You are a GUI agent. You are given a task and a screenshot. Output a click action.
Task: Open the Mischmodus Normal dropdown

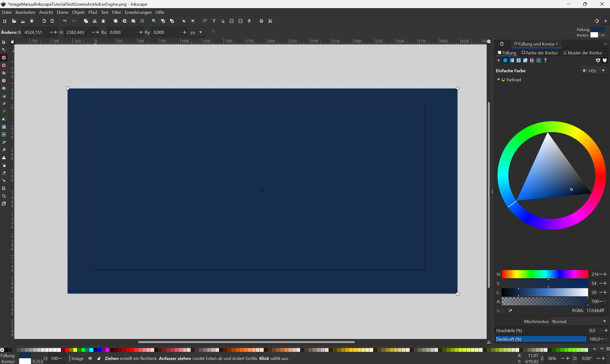click(x=579, y=321)
